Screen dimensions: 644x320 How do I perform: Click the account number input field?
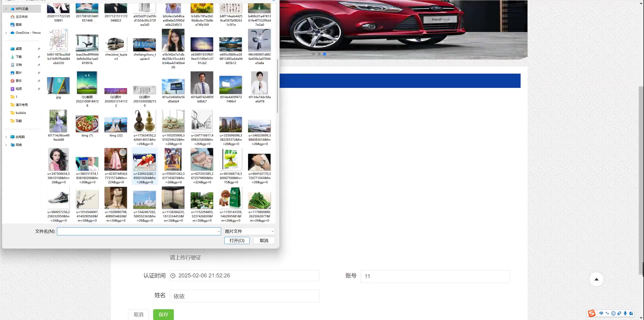tap(435, 276)
